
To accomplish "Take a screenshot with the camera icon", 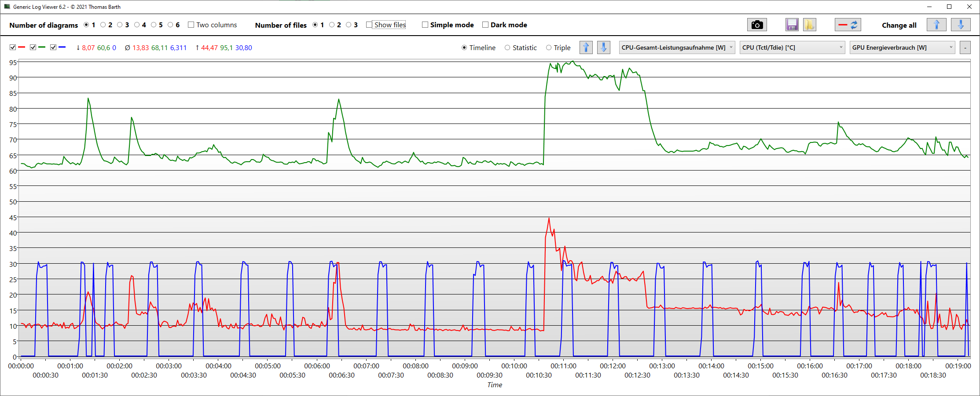I will pos(757,25).
